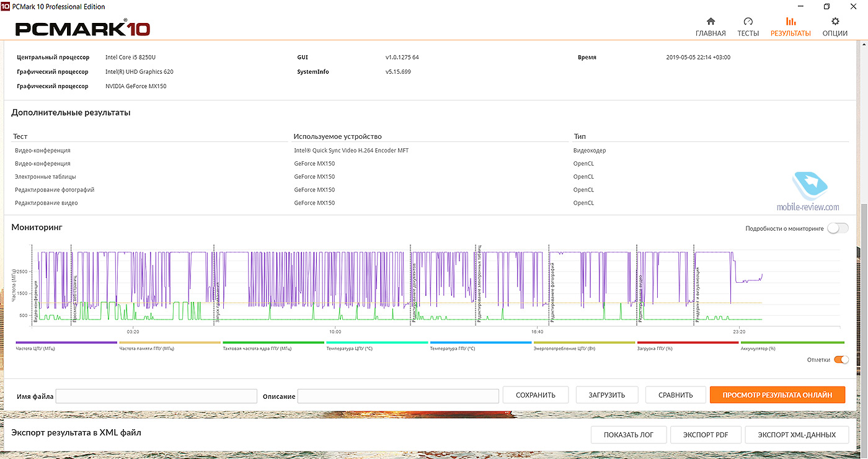Screen dimensions: 868x459
Task: Click the PCMark 10 logo
Action: pyautogui.click(x=82, y=28)
